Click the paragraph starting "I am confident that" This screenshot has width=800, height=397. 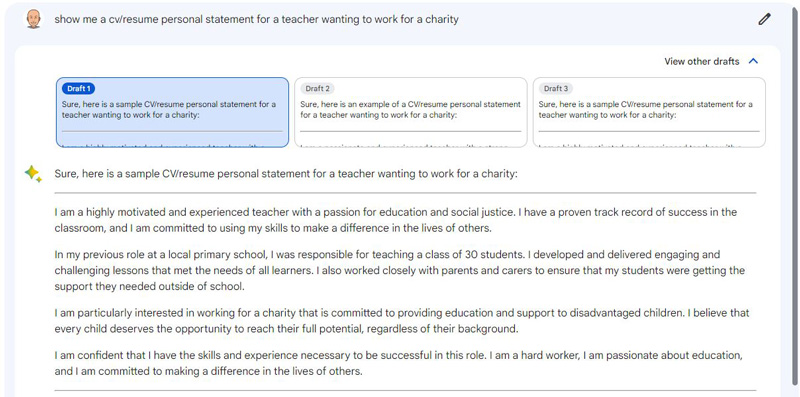[x=398, y=363]
